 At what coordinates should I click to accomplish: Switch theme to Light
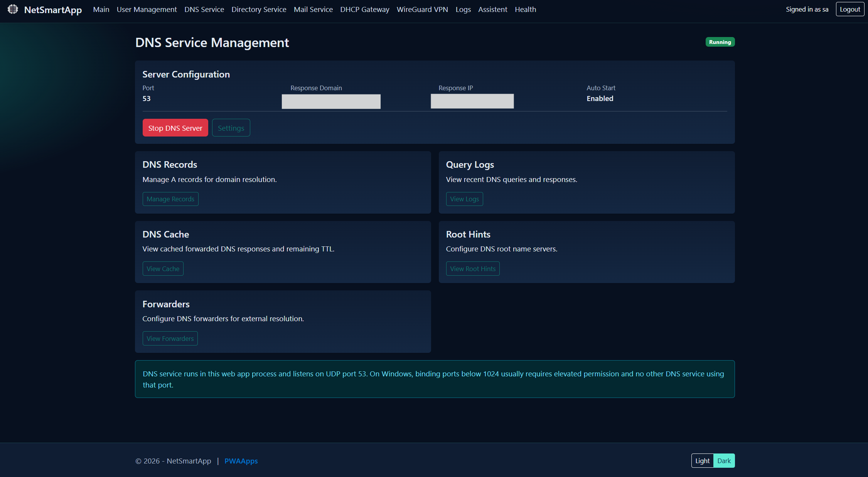(x=702, y=461)
